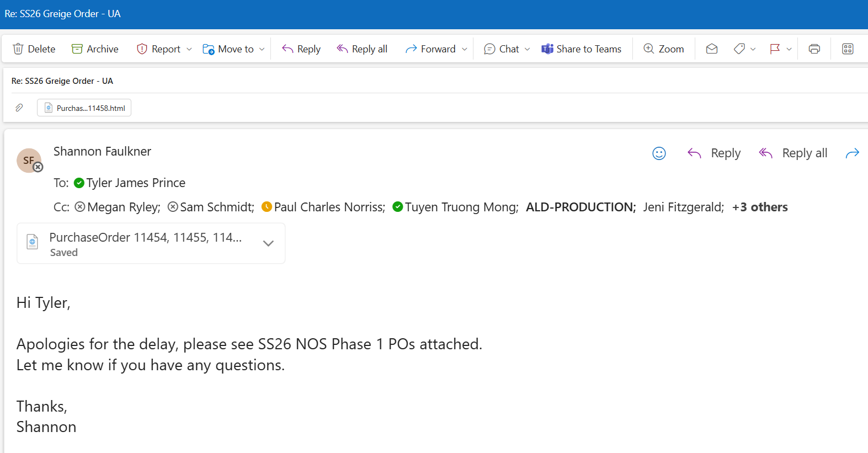The height and width of the screenshot is (453, 868).
Task: Click the Delete trash icon in toolbar
Action: (x=18, y=49)
